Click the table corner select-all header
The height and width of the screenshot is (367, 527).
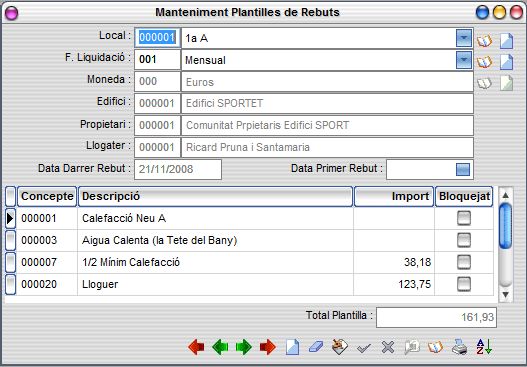[x=10, y=196]
